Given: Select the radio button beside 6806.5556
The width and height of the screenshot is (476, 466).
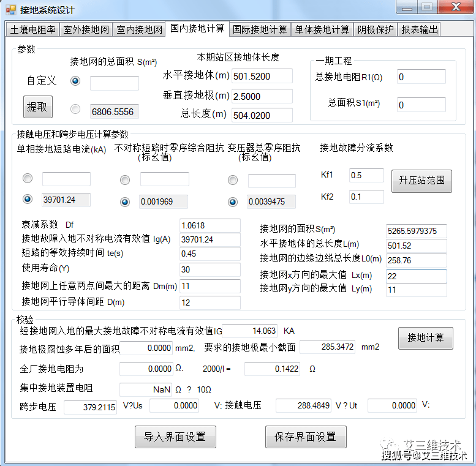Looking at the screenshot, I should point(75,109).
